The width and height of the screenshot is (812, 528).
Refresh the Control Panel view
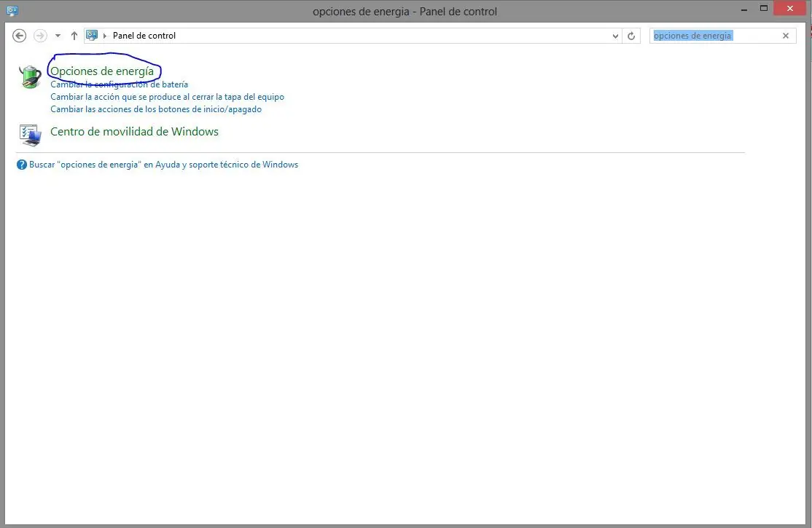631,36
